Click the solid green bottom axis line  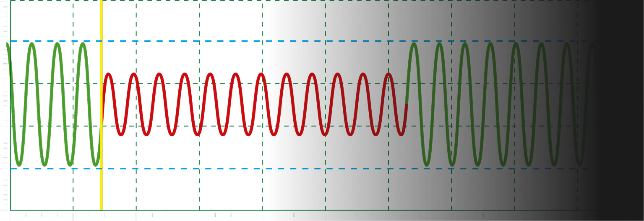pos(168,210)
